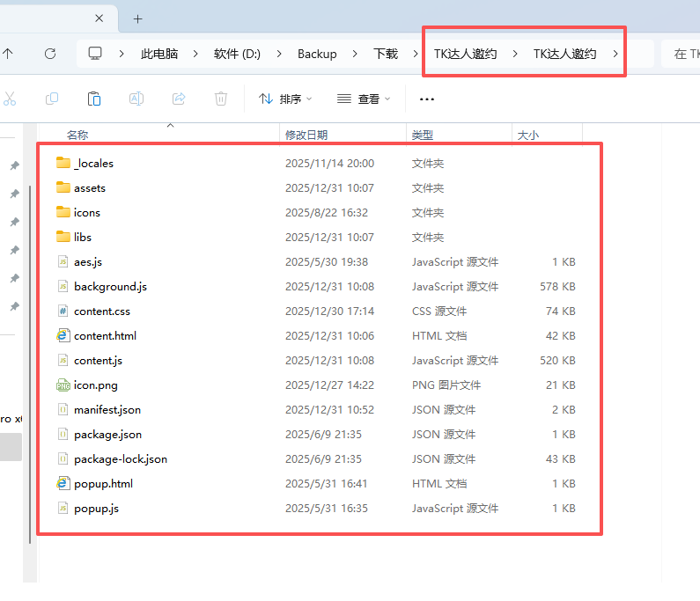Select the _locales folder

(x=93, y=164)
